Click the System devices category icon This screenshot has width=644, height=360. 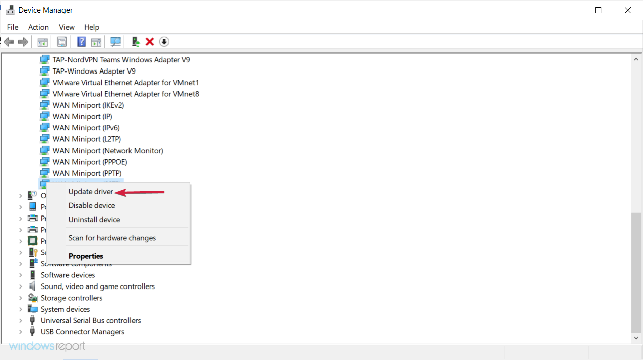pyautogui.click(x=33, y=309)
